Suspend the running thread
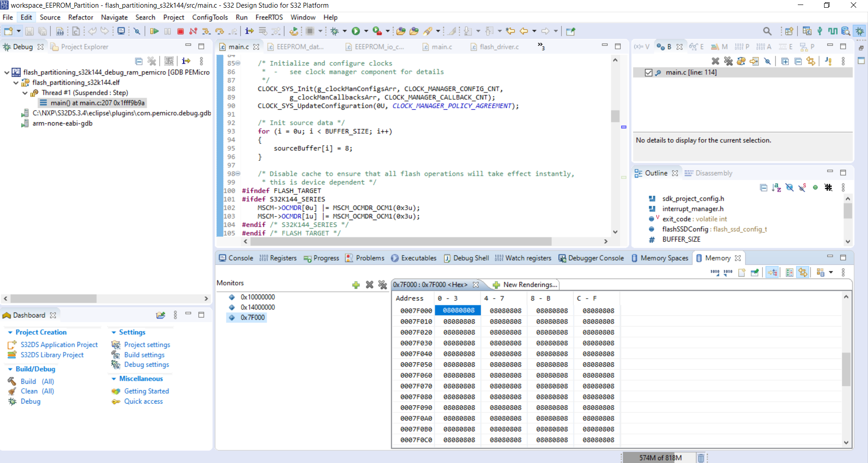This screenshot has height=463, width=868. pyautogui.click(x=168, y=31)
